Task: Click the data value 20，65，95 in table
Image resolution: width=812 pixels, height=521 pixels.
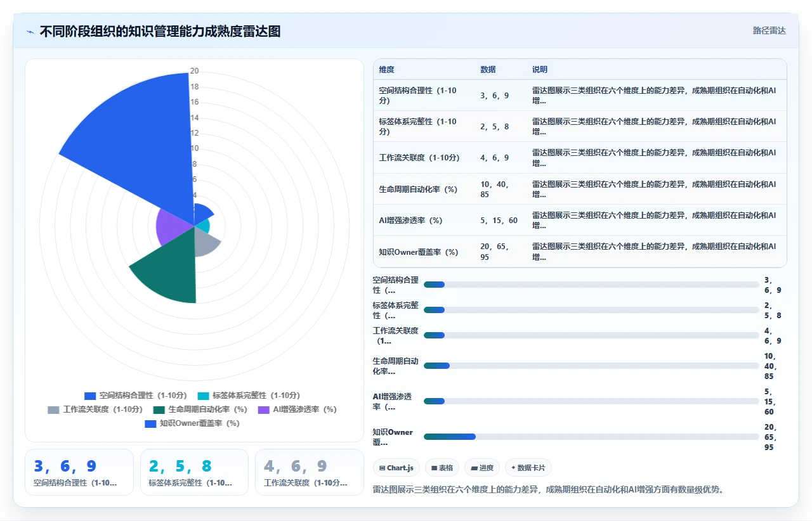Action: (x=494, y=252)
